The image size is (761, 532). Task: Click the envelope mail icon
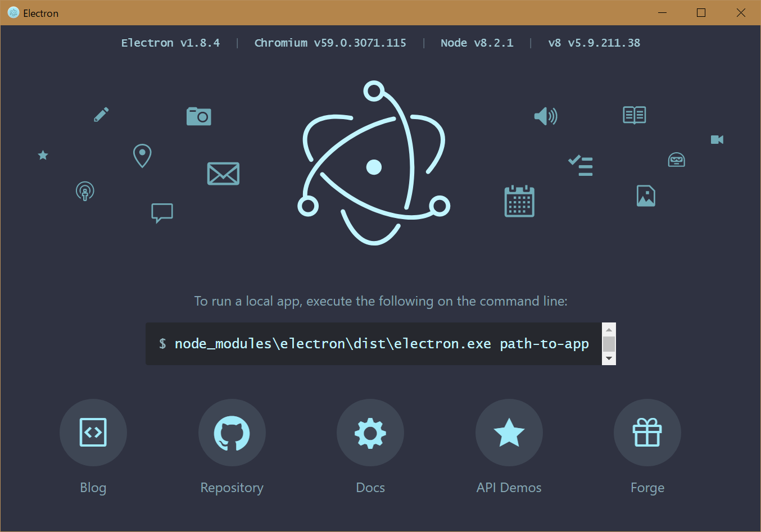pos(223,174)
